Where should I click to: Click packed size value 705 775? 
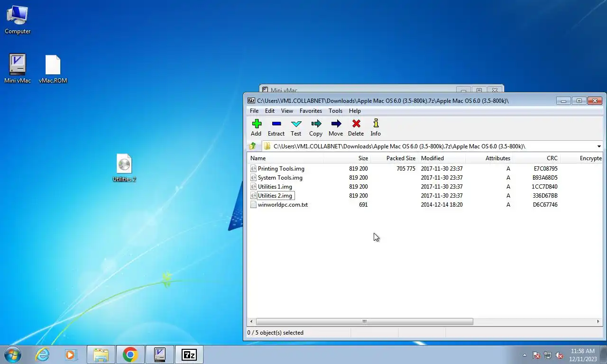coord(406,169)
